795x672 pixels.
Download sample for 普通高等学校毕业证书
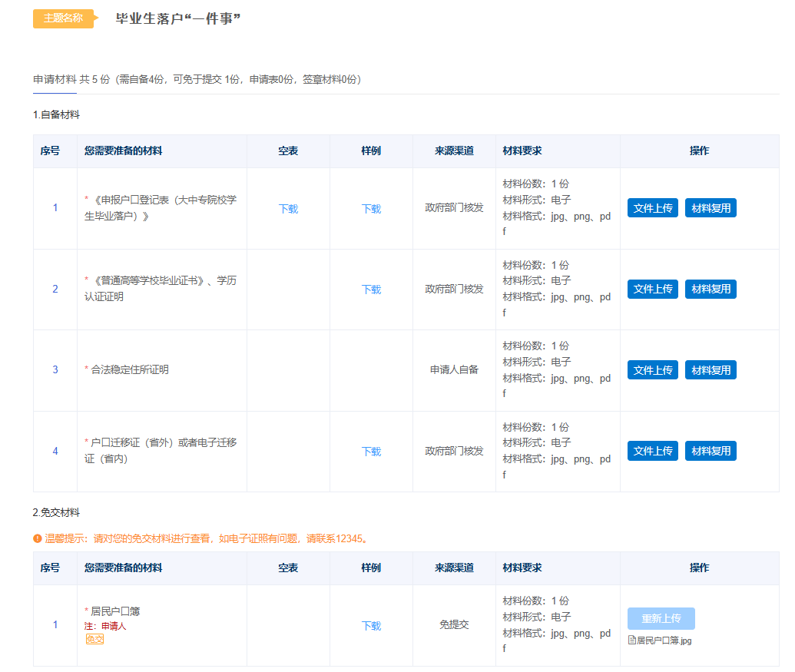click(371, 290)
